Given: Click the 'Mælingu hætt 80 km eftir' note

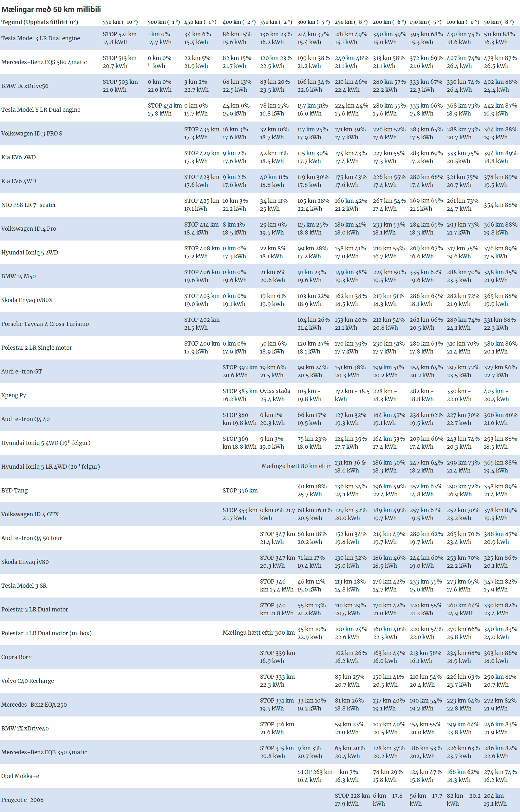Looking at the screenshot, I should (x=296, y=466).
